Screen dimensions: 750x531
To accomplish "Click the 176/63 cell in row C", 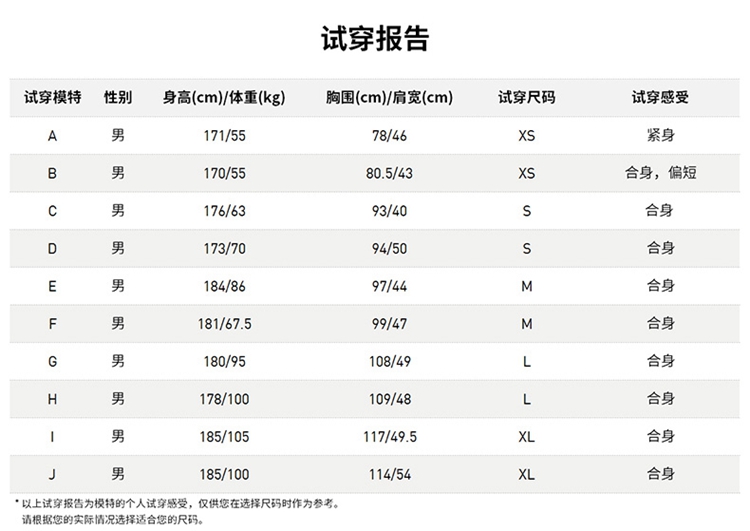I will tap(224, 211).
